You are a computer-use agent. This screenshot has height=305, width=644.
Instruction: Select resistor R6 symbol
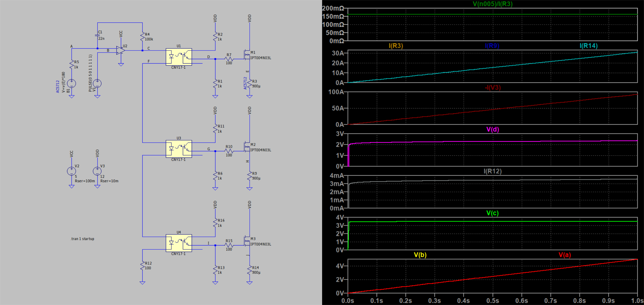click(215, 176)
